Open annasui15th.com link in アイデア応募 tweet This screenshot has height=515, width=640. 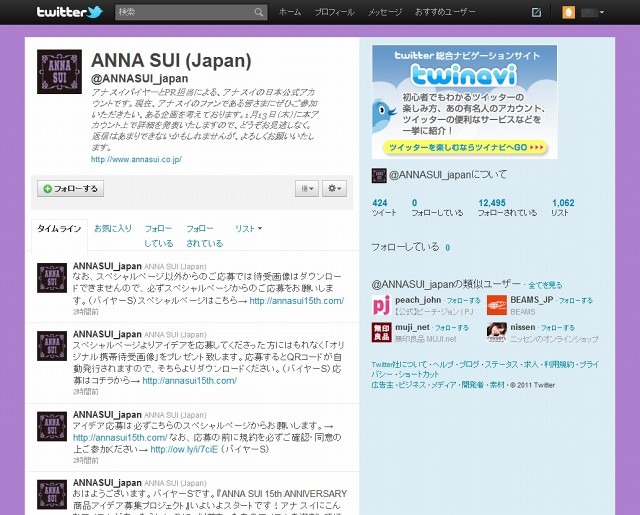pos(120,437)
